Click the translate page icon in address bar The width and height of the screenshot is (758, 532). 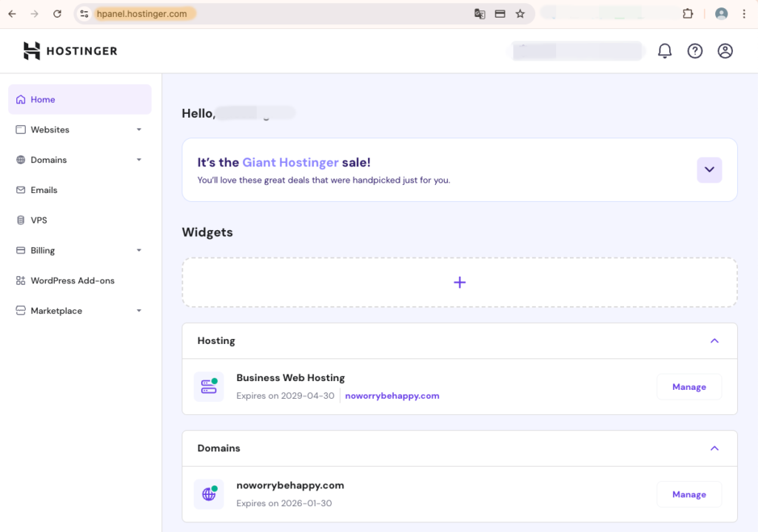click(x=480, y=13)
